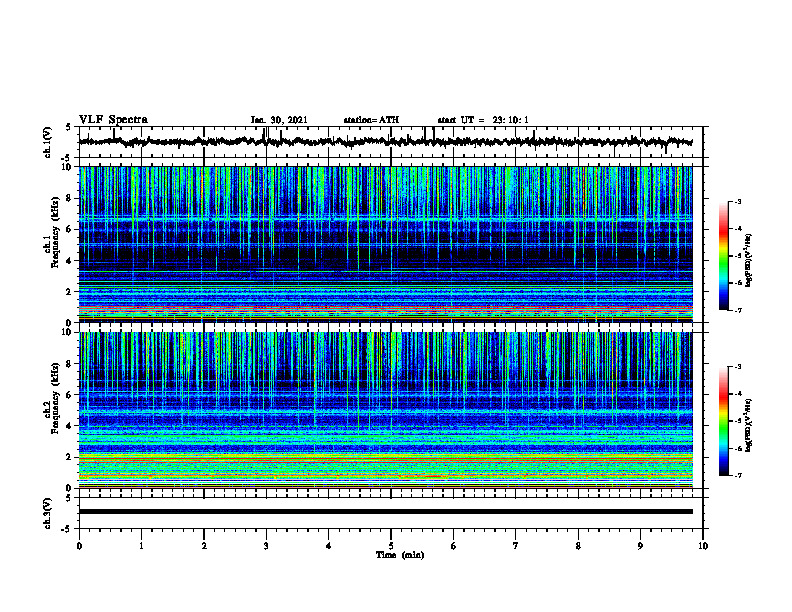792x612 pixels.
Task: Select the date "Jan. 30, 2021" in header
Action: 279,120
